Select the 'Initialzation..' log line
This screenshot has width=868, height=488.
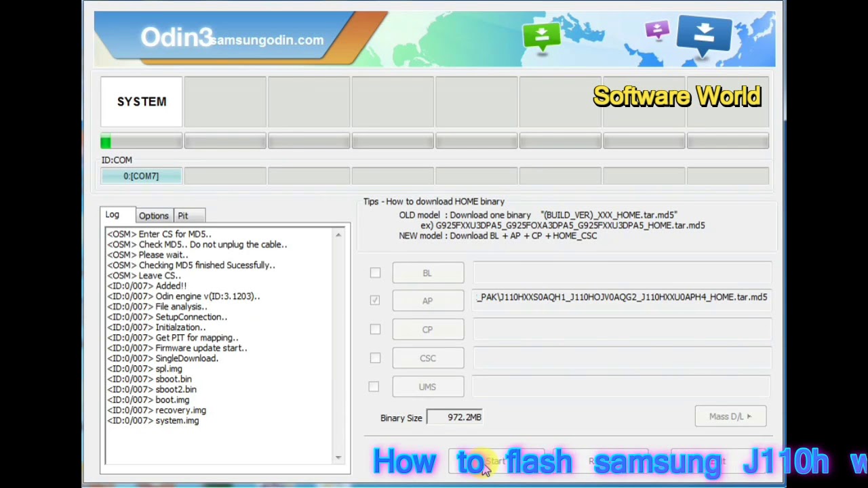(157, 327)
